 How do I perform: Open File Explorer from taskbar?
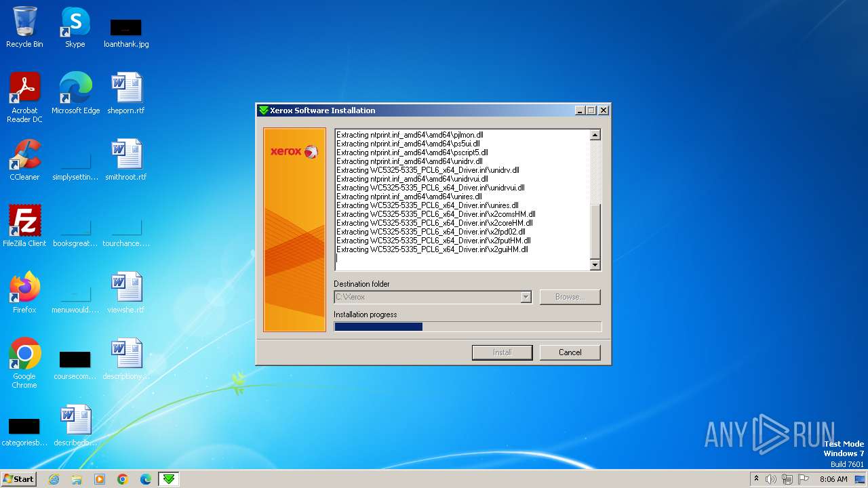(x=77, y=479)
